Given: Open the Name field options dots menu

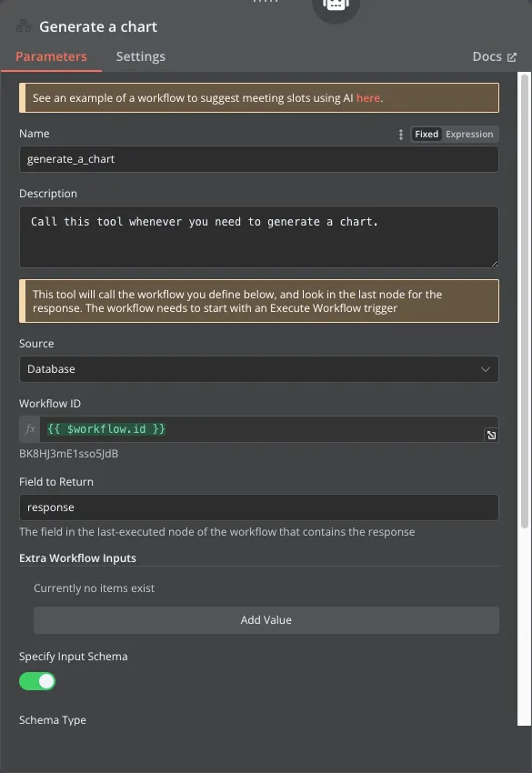Looking at the screenshot, I should click(x=400, y=134).
